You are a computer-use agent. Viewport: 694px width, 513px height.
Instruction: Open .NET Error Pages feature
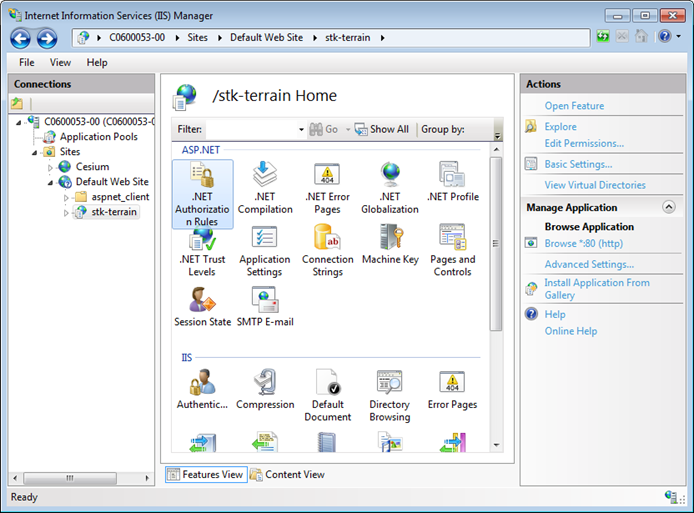[x=327, y=188]
